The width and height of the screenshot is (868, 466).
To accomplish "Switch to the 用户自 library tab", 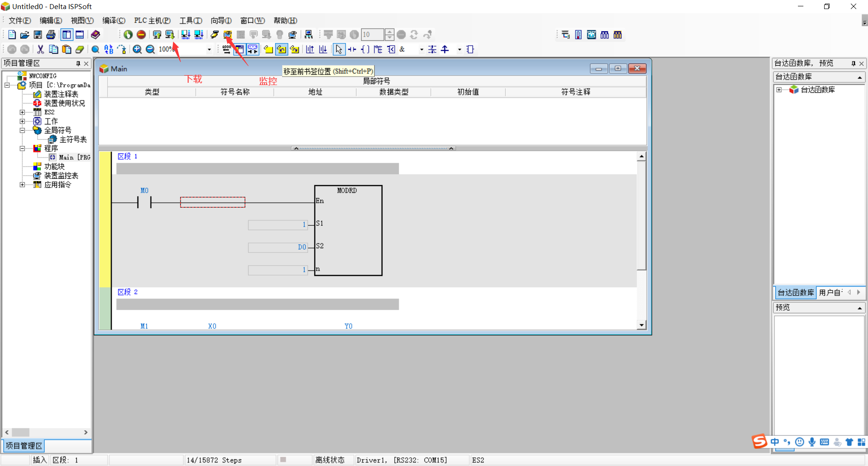I will 831,293.
